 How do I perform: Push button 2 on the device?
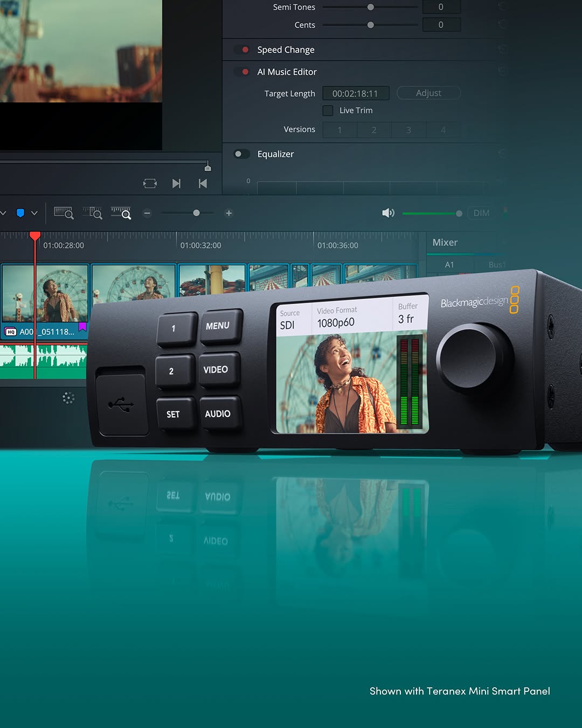(175, 371)
